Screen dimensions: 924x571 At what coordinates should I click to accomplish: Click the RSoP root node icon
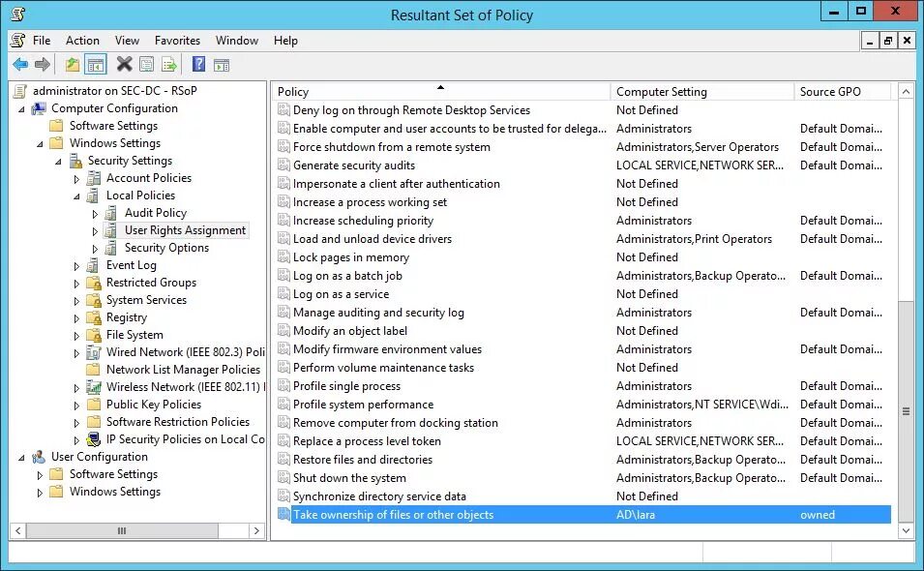point(20,91)
